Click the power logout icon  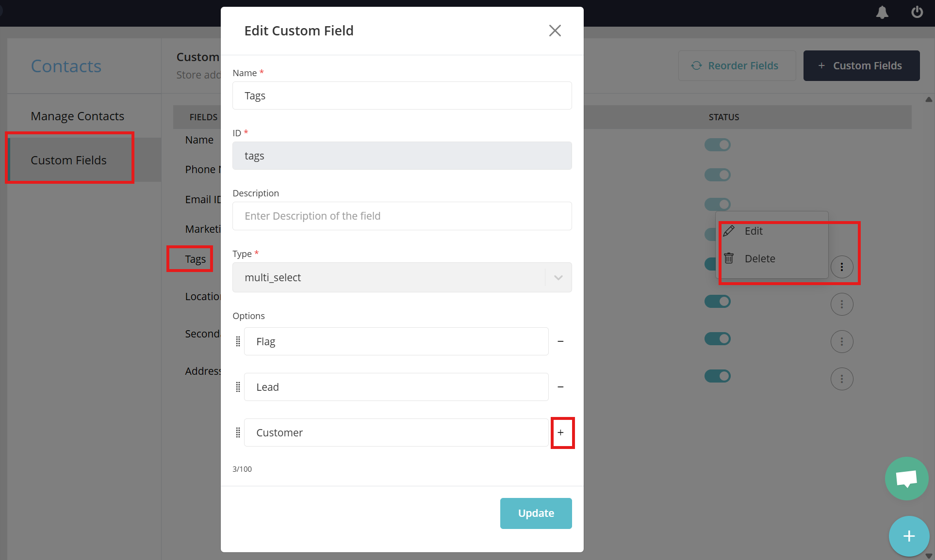[x=917, y=12]
